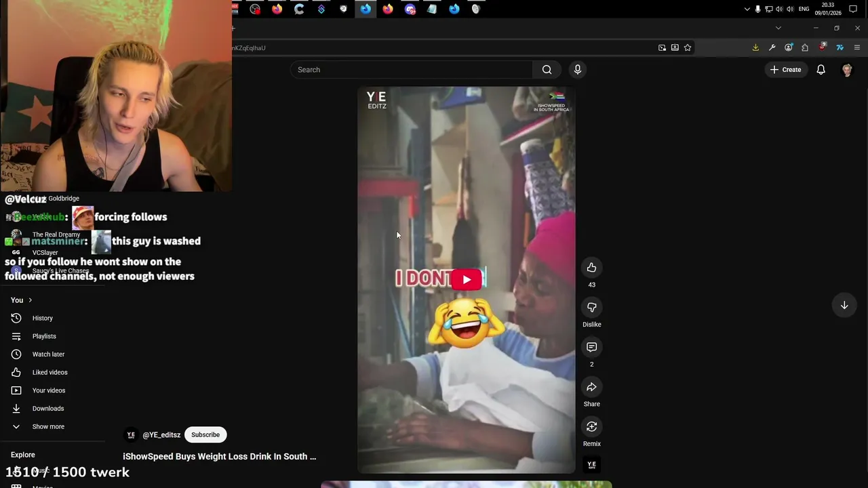This screenshot has width=868, height=488.
Task: Open the browser list-all-tabs chevron
Action: coord(778,28)
